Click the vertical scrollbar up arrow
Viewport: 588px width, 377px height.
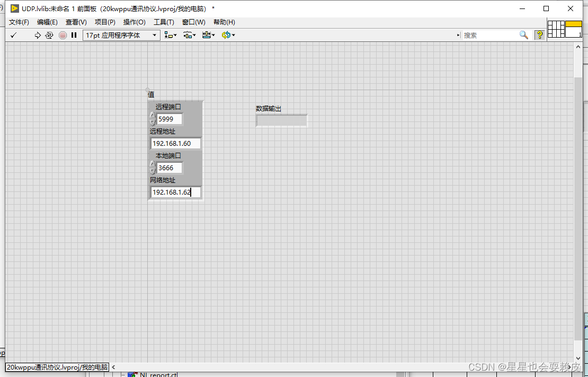click(578, 47)
